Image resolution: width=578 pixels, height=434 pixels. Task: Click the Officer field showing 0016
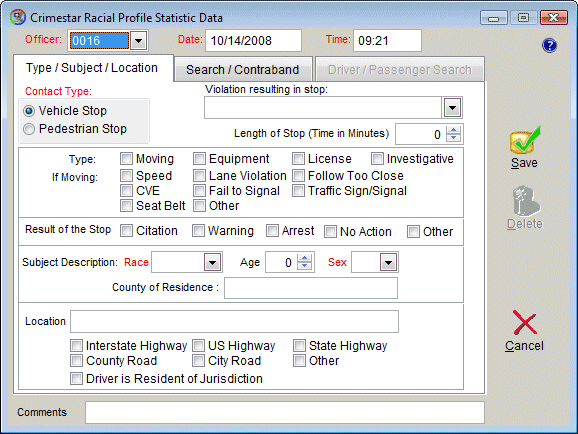(100, 41)
